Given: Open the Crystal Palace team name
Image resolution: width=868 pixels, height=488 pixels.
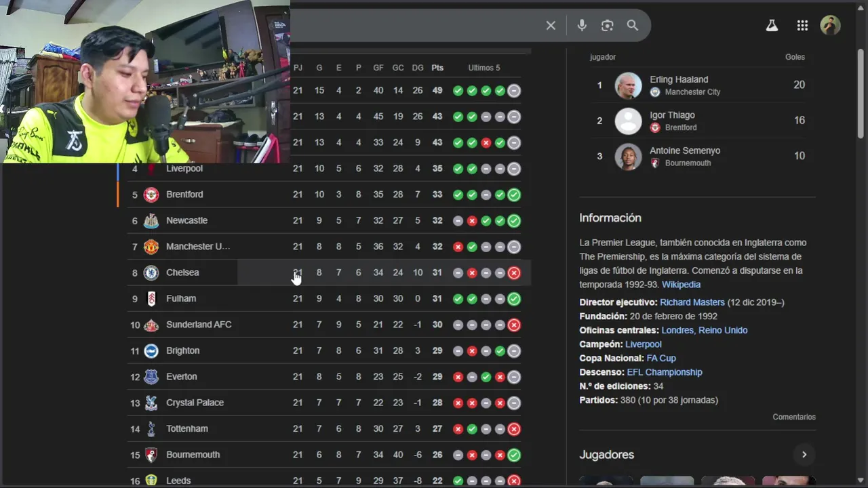Looking at the screenshot, I should tap(195, 403).
